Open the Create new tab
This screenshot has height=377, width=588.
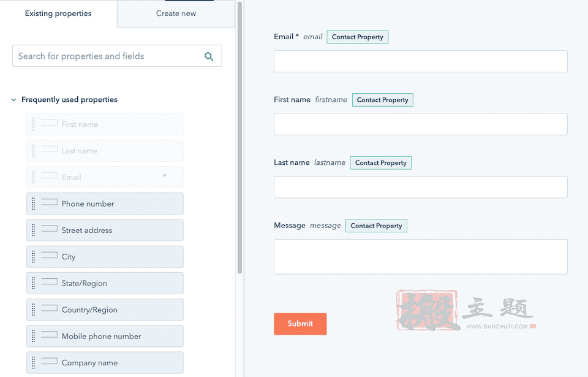[x=176, y=13]
